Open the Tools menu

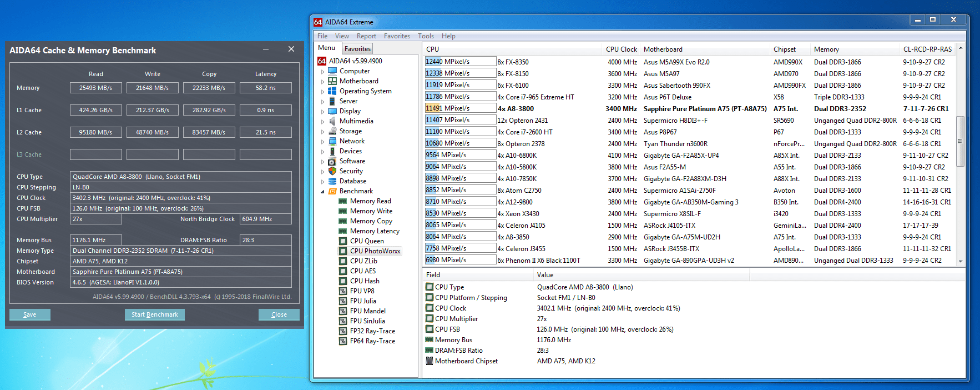tap(426, 36)
